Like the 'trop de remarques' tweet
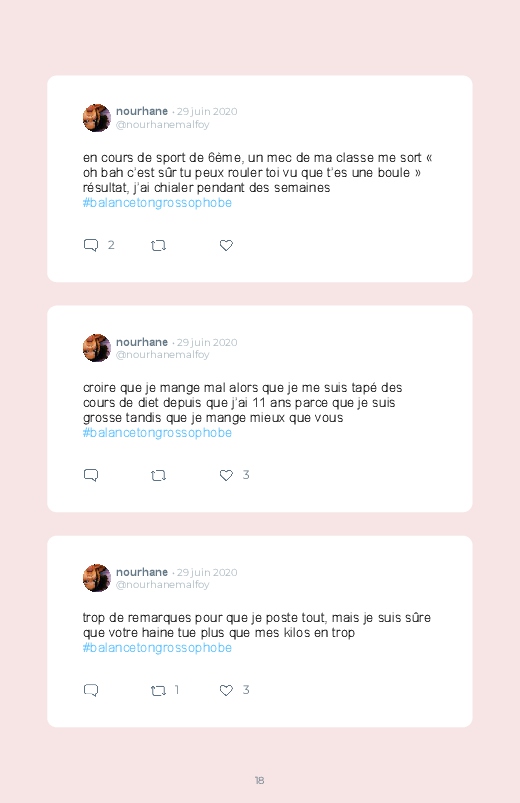Image resolution: width=520 pixels, height=803 pixels. point(226,690)
